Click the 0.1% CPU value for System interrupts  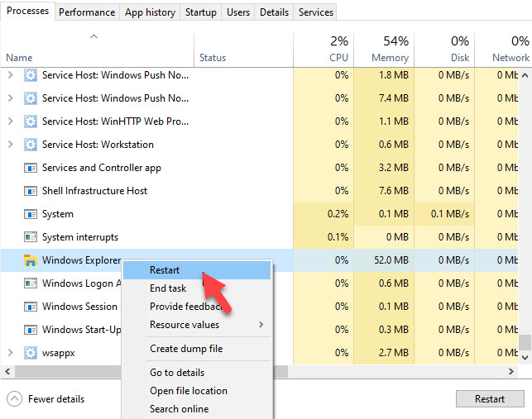pos(338,237)
